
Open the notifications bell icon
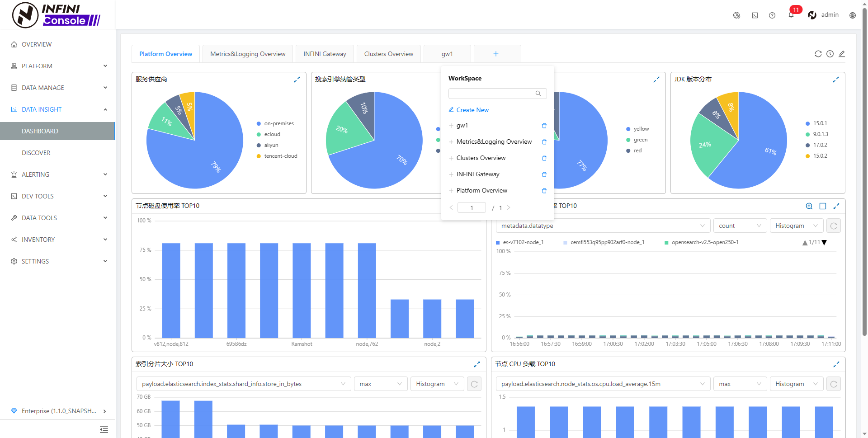pos(791,15)
